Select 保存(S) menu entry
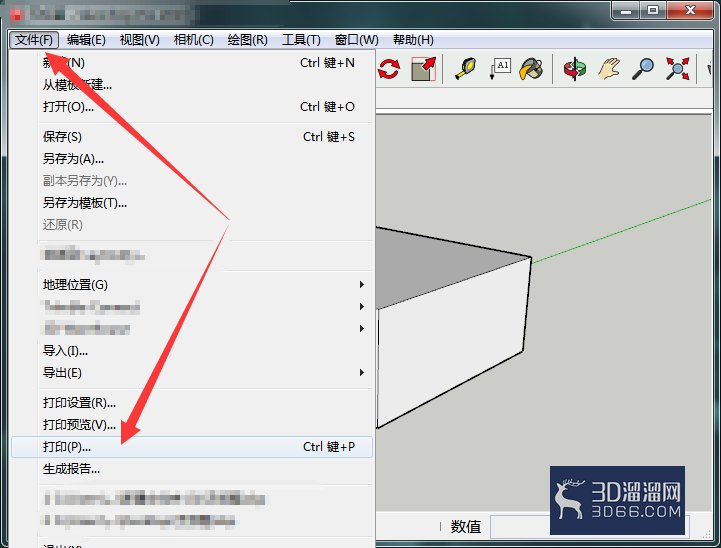The height and width of the screenshot is (548, 721). point(191,137)
